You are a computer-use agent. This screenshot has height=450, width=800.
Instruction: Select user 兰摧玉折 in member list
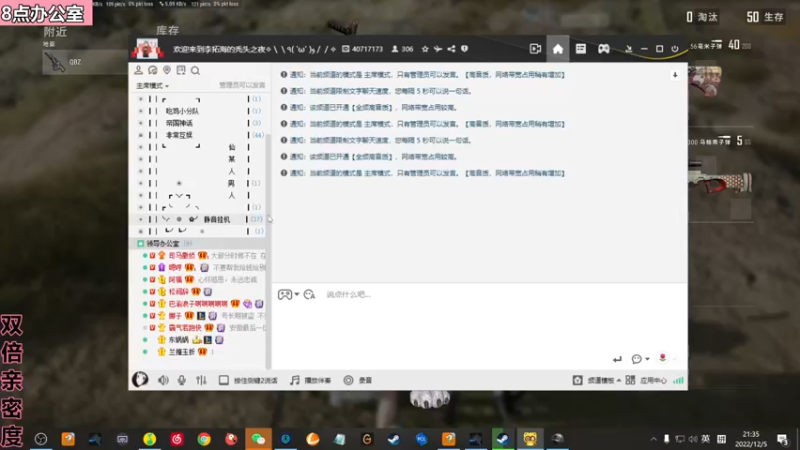182,352
